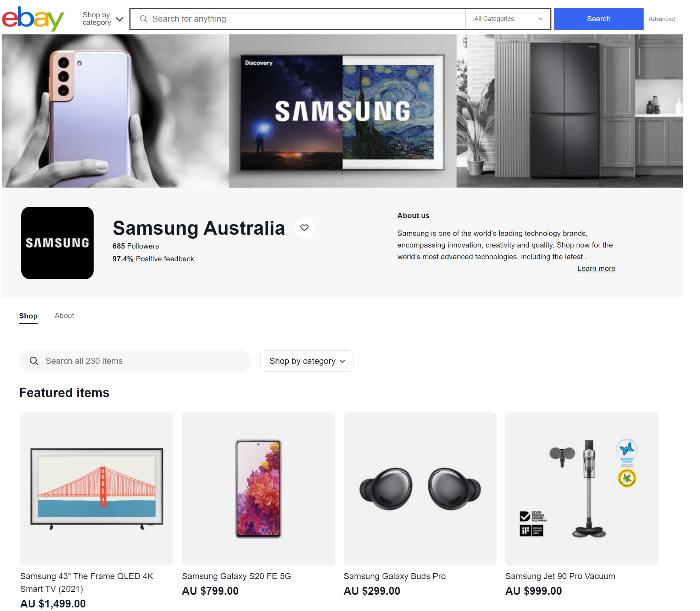Open the Samsung store logo tile
This screenshot has height=611, width=700.
click(57, 243)
